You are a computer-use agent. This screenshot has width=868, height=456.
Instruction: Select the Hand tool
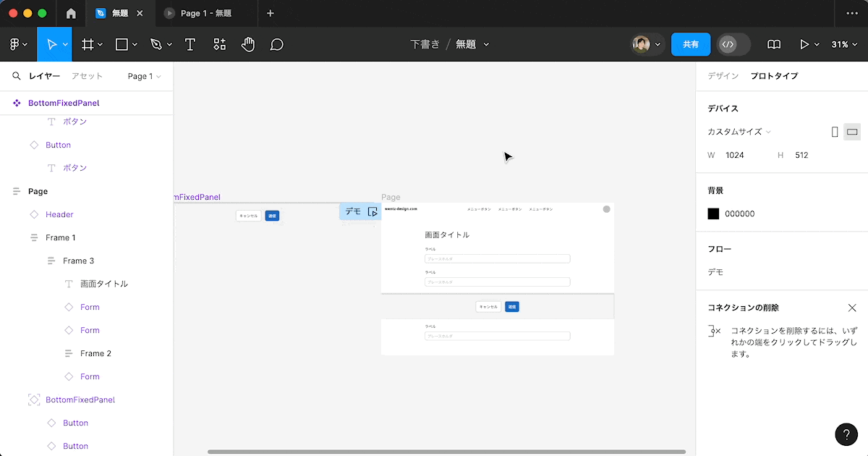[x=248, y=44]
